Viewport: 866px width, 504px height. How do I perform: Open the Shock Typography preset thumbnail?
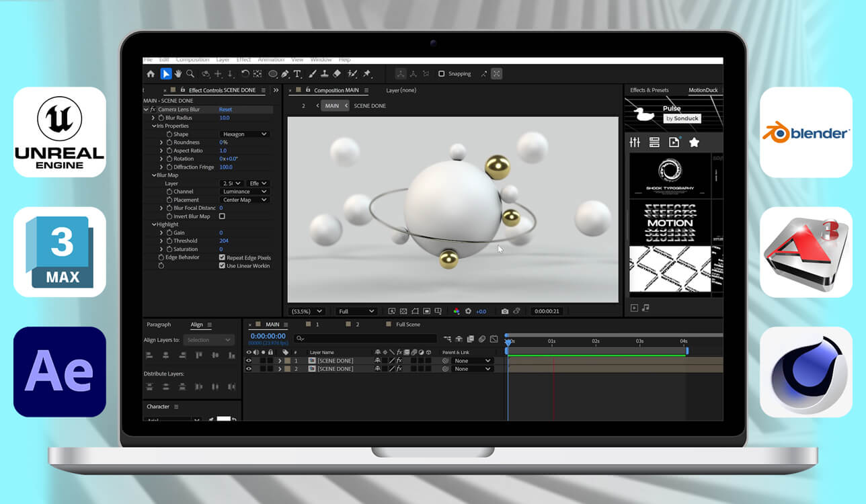(670, 175)
